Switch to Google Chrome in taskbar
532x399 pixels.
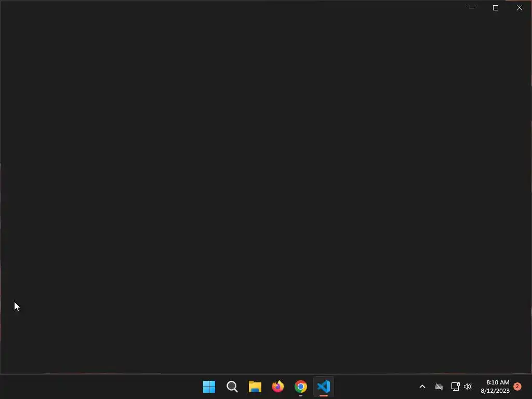click(x=301, y=387)
